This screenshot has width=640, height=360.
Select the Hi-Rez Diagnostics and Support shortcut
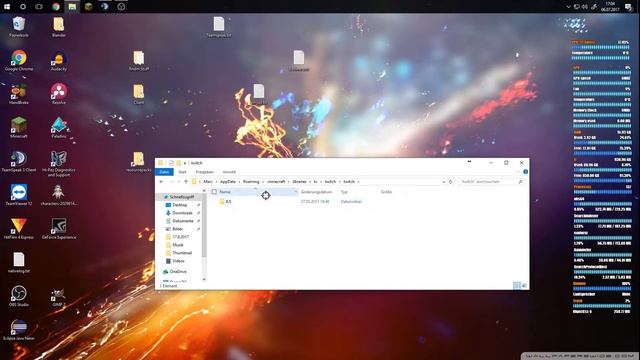(59, 164)
